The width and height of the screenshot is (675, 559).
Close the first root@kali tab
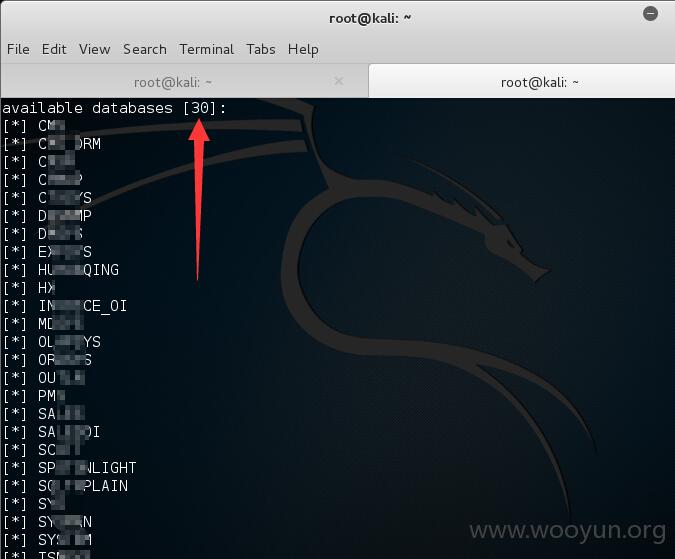tap(339, 81)
